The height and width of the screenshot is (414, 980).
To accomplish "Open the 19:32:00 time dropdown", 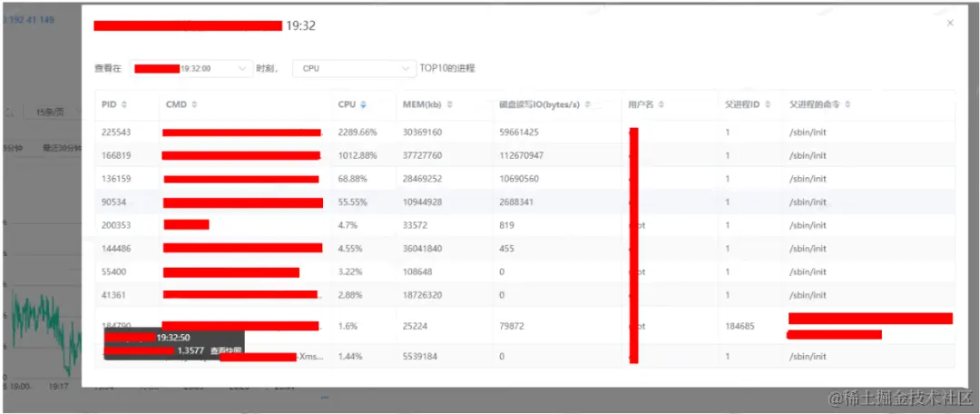I will pos(191,69).
